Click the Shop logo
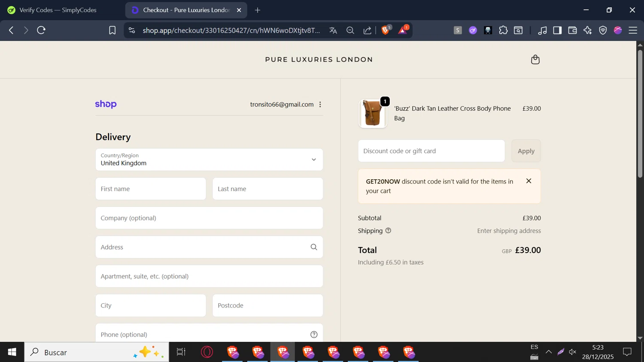The image size is (644, 362). [106, 104]
